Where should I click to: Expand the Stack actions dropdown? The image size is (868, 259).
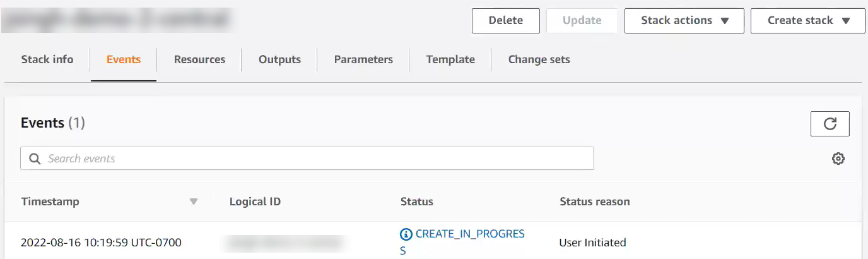pyautogui.click(x=684, y=21)
